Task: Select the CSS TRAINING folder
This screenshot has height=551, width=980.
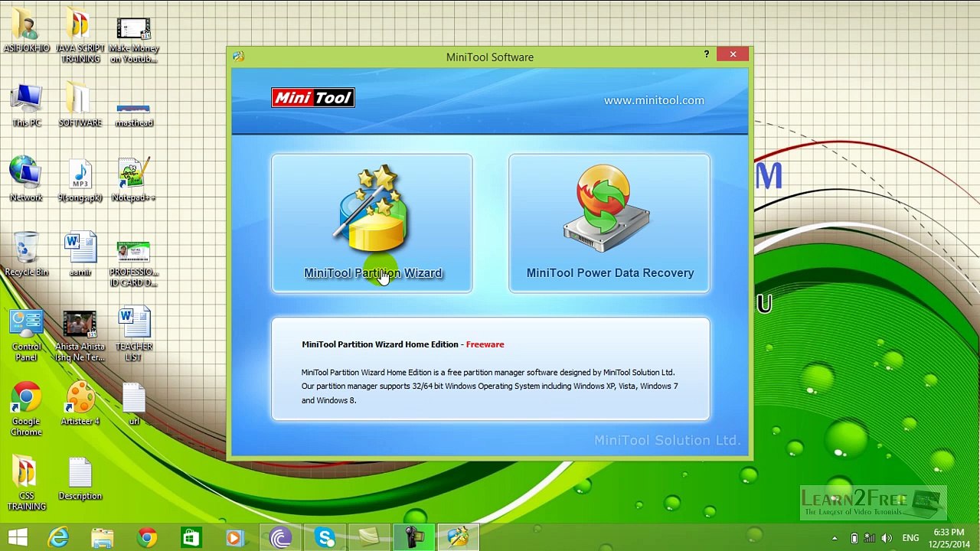Action: [x=26, y=484]
